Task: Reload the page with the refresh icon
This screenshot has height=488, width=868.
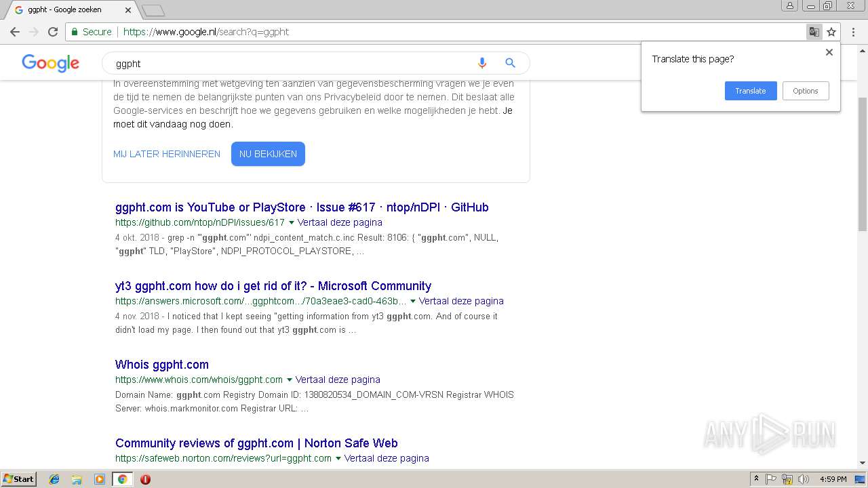Action: (x=53, y=32)
